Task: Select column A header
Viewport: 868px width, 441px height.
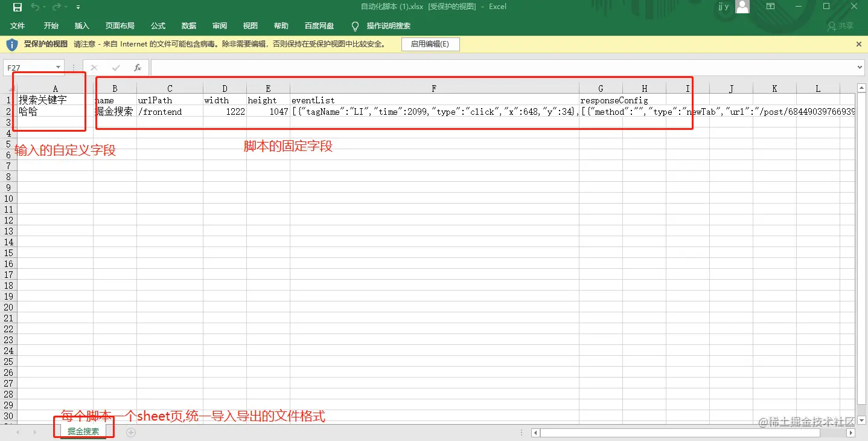Action: pyautogui.click(x=55, y=89)
